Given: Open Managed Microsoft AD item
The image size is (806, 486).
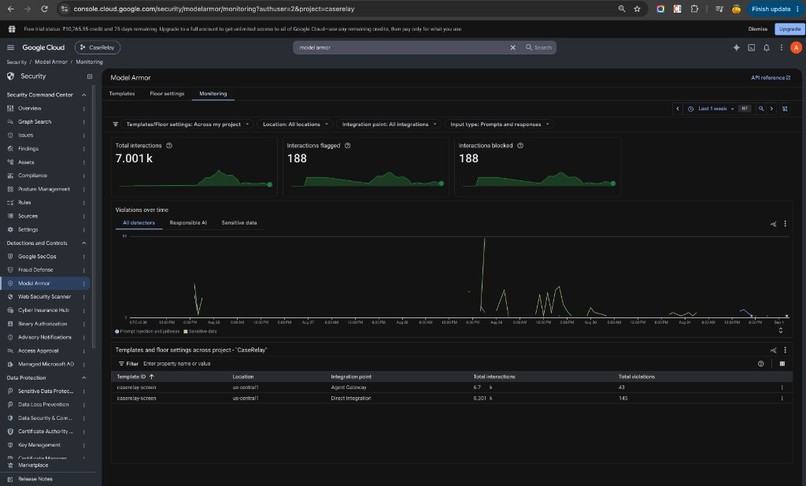Looking at the screenshot, I should pos(46,364).
